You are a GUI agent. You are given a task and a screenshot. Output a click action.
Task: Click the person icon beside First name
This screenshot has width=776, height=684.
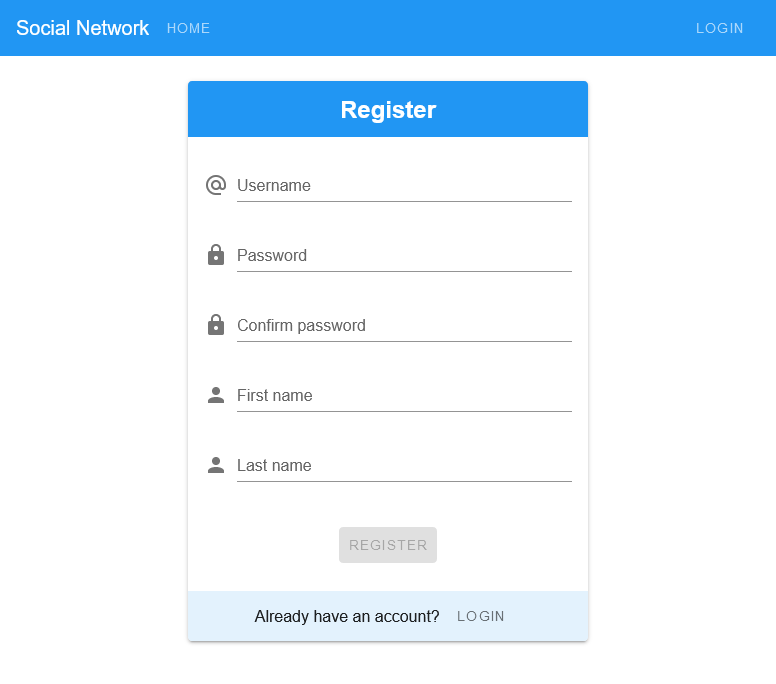point(216,395)
